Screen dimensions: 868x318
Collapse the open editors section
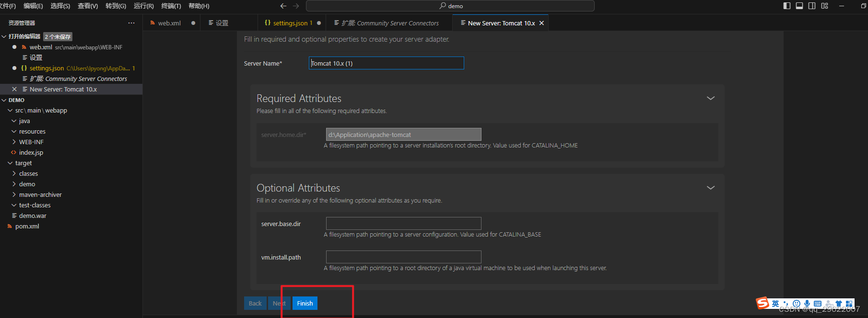(x=4, y=36)
